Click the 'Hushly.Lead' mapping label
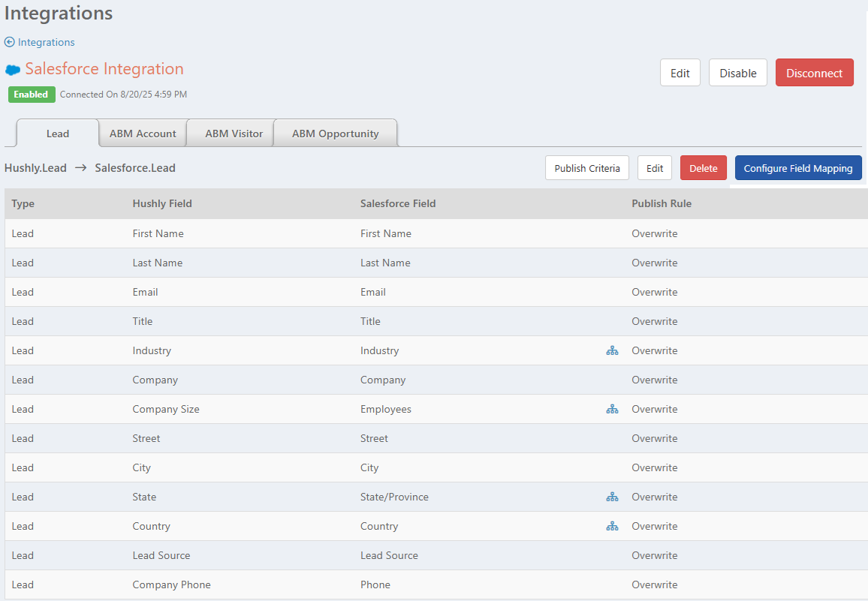Image resolution: width=868 pixels, height=601 pixels. pos(35,168)
